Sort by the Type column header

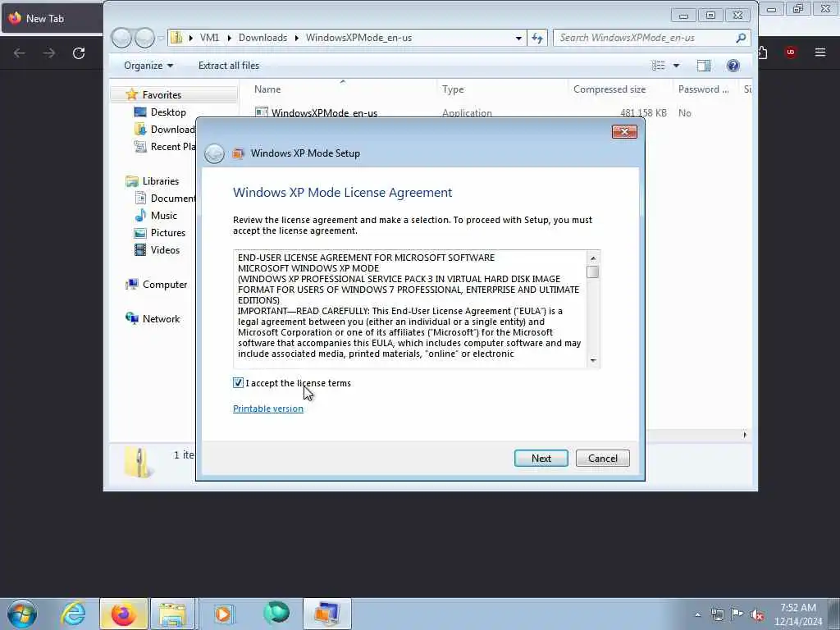click(x=453, y=89)
